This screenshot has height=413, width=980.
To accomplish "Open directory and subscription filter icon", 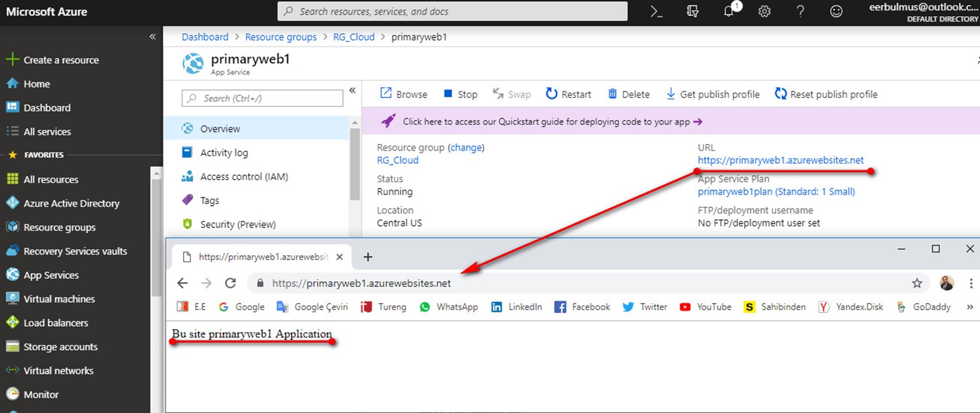I will point(692,11).
